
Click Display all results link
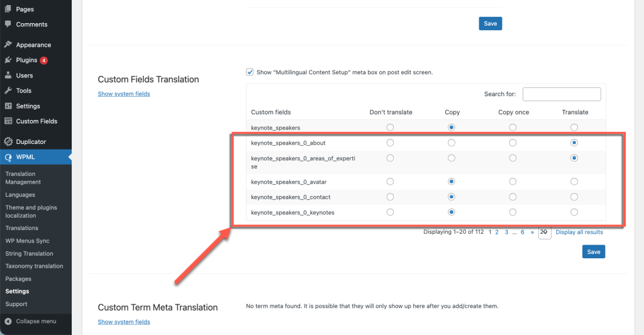579,232
